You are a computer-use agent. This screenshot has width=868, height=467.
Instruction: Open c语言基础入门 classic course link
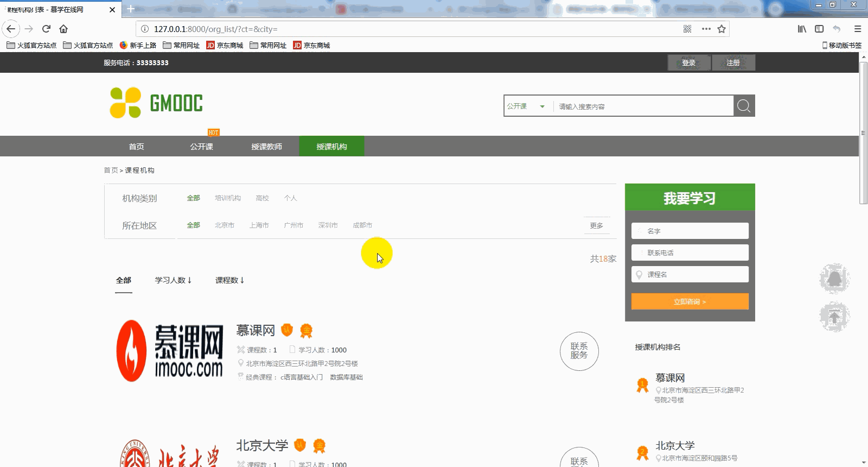click(x=302, y=377)
